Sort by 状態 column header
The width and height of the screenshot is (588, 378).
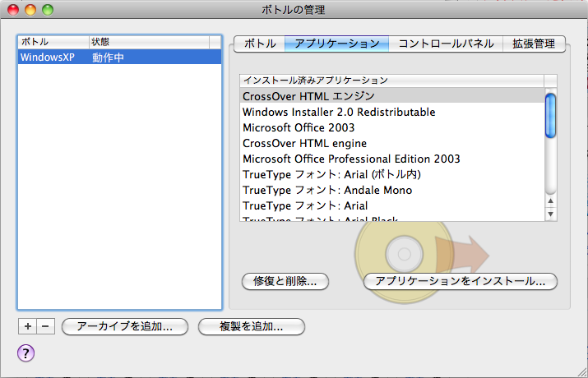point(149,42)
